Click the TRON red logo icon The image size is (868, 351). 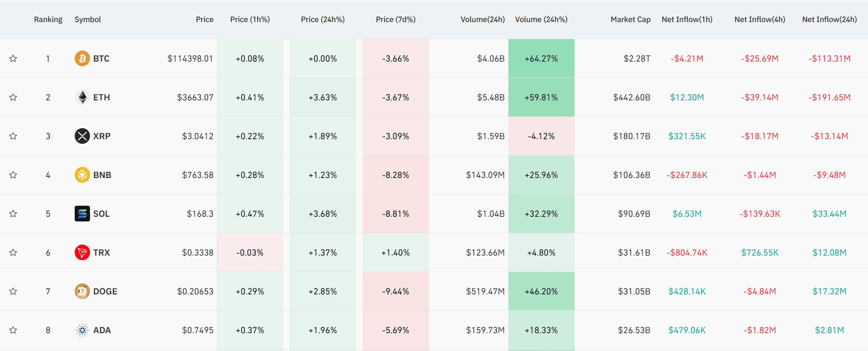[82, 252]
